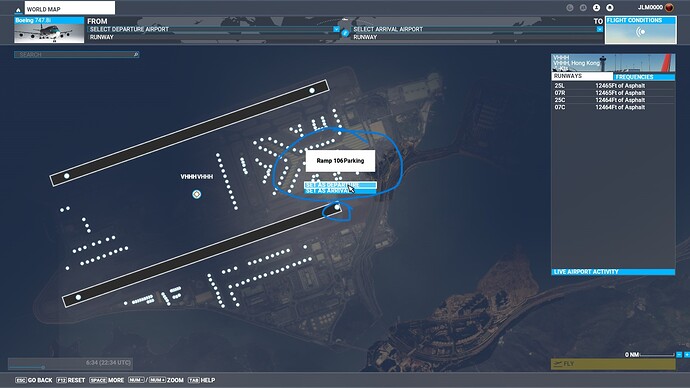Swap departure and arrival with center icon

click(x=345, y=33)
